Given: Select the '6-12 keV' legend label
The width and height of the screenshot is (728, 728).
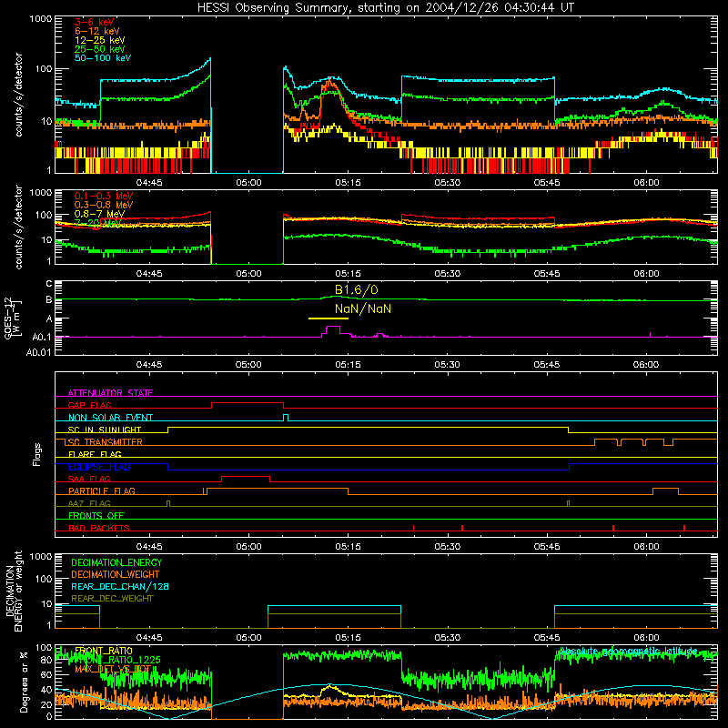Looking at the screenshot, I should [x=96, y=31].
